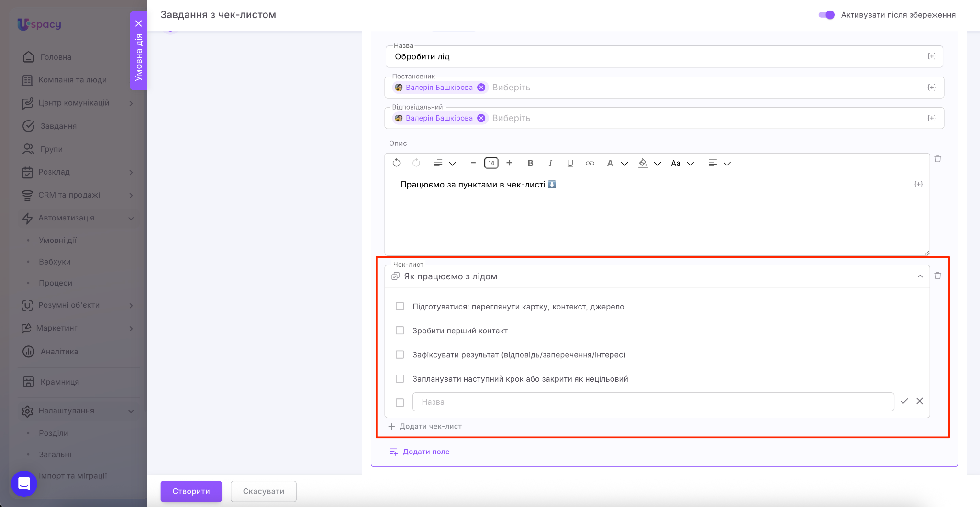Open 'Умовні дії' in sidebar menu

pos(57,240)
